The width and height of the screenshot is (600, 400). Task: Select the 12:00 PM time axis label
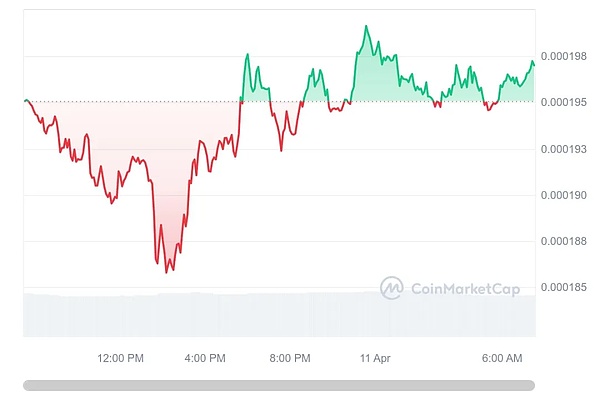pos(120,358)
